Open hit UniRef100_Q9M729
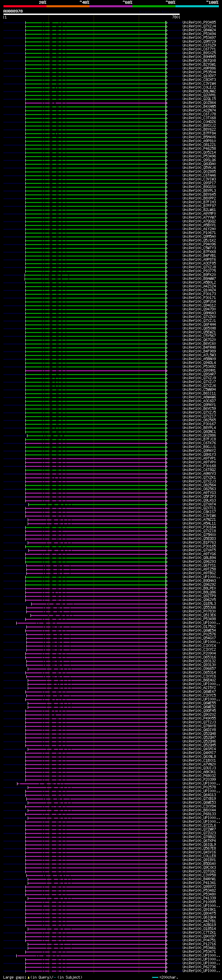 [199, 41]
